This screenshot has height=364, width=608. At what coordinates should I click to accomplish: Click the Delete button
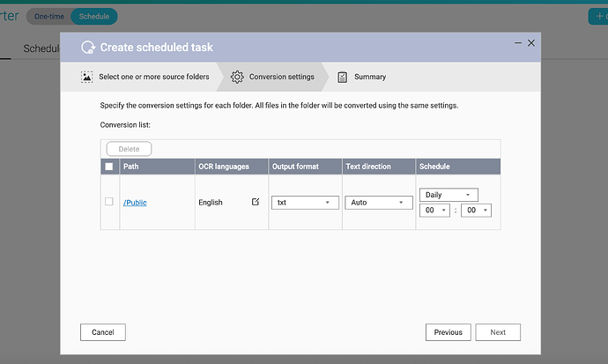coord(130,149)
